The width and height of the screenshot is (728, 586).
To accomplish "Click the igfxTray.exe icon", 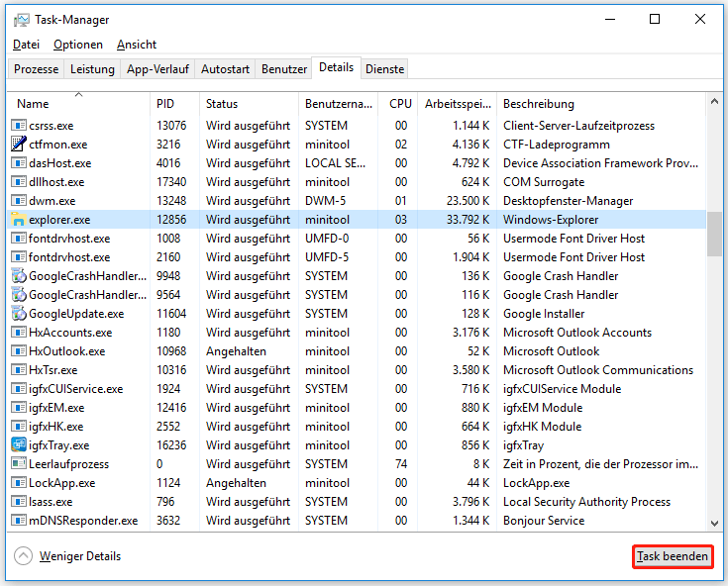I will (18, 445).
